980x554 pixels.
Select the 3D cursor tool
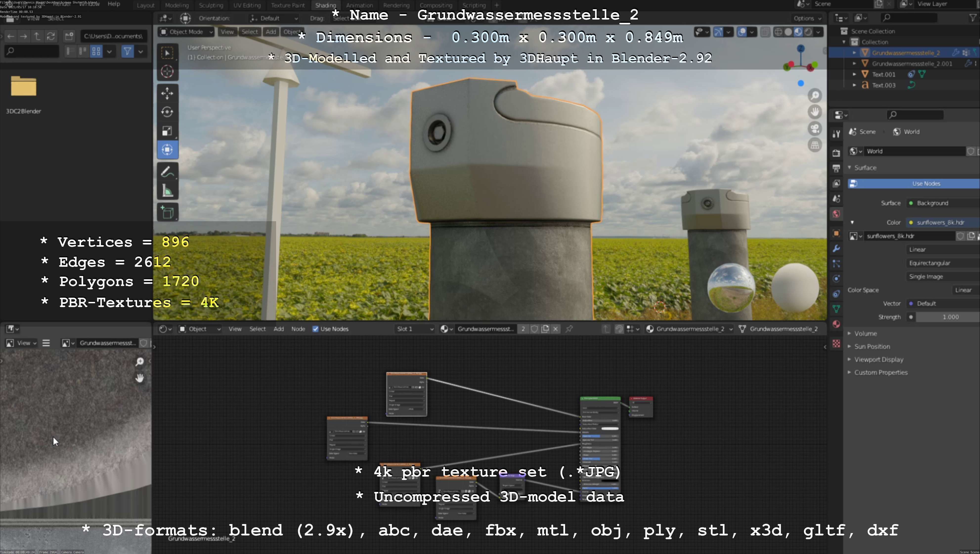[167, 72]
